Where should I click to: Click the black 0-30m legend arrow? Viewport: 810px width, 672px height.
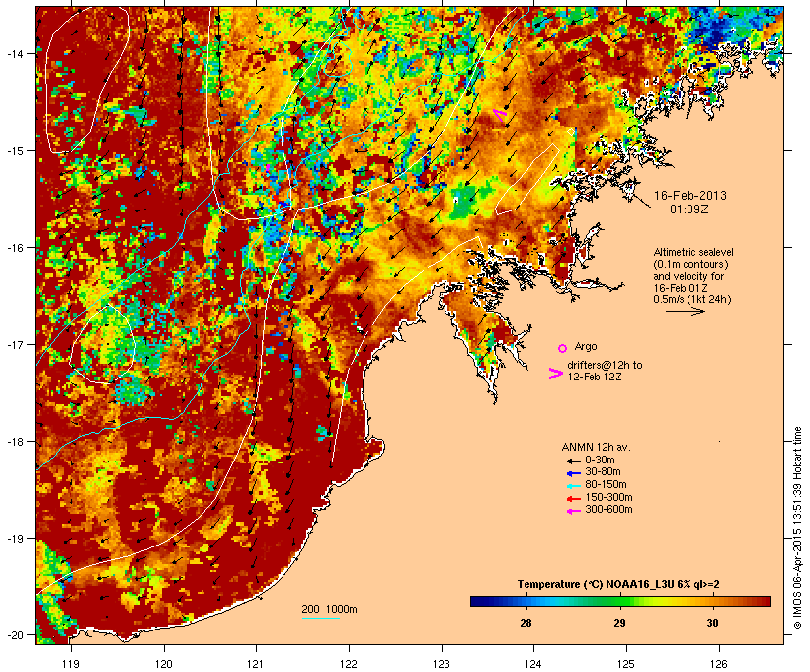(573, 461)
